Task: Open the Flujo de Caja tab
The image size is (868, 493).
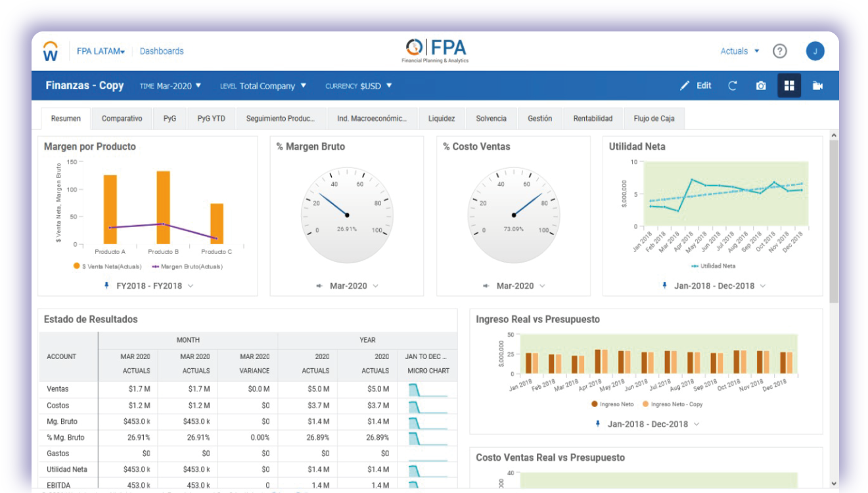Action: click(x=654, y=119)
